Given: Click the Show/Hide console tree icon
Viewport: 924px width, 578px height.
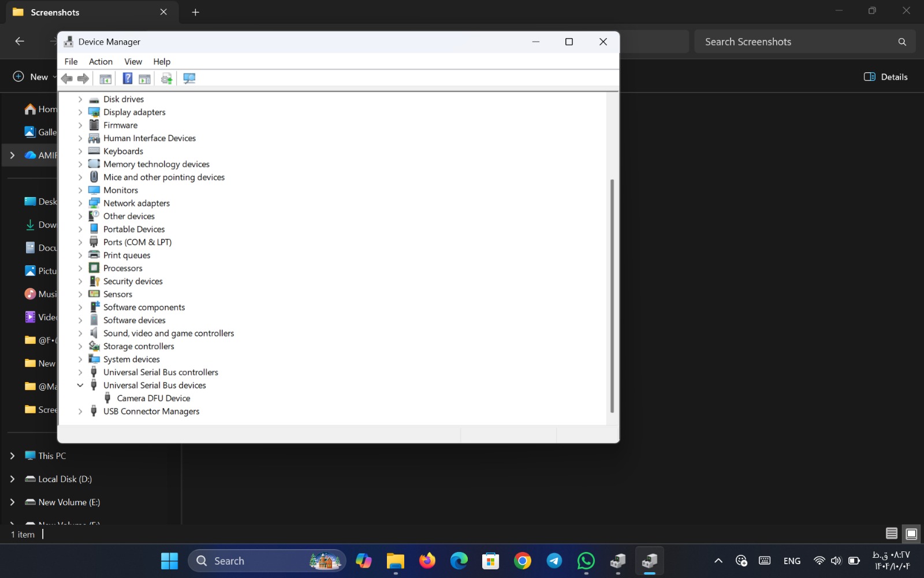Looking at the screenshot, I should coord(105,79).
